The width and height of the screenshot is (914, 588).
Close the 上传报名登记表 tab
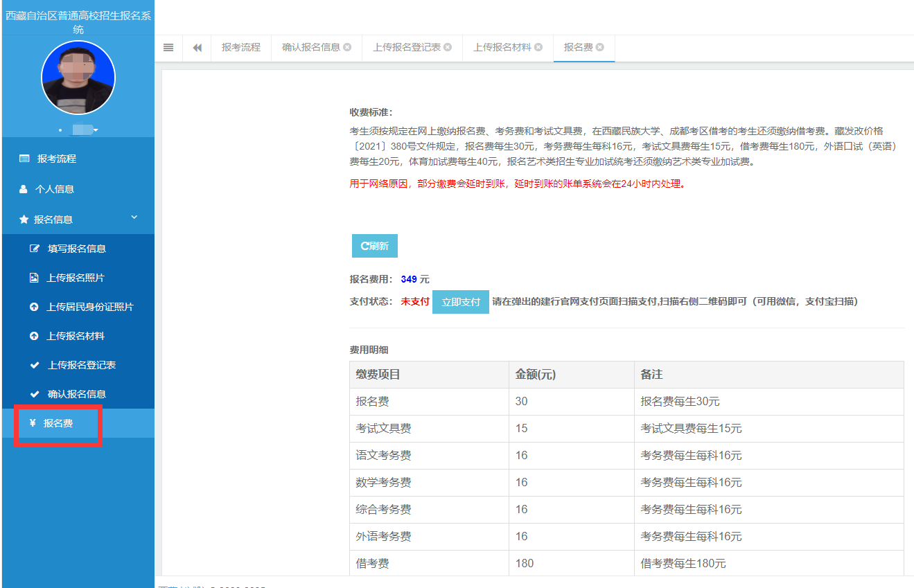(x=448, y=47)
